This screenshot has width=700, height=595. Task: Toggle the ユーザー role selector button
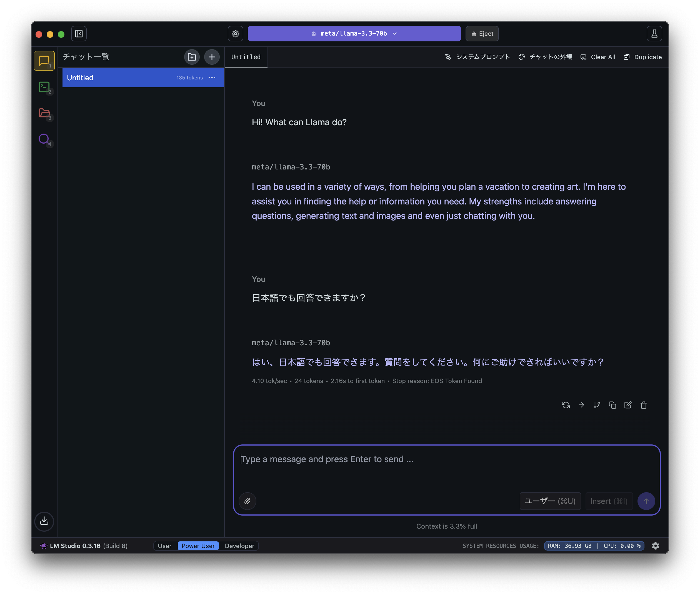click(x=550, y=501)
